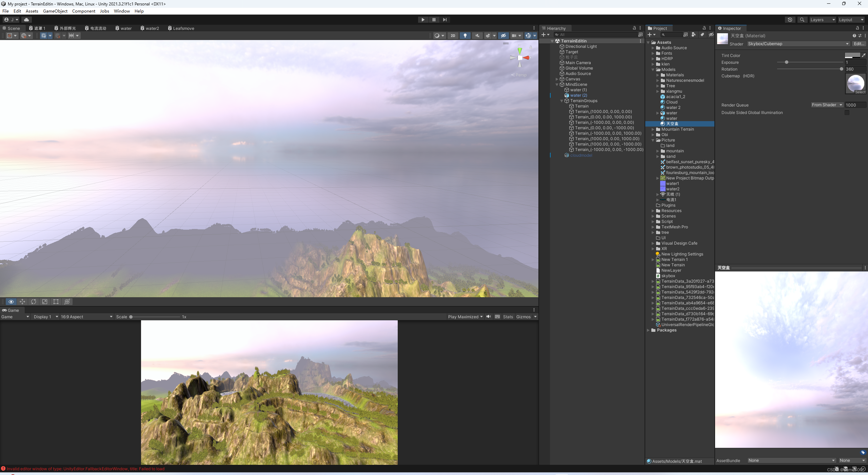Select the Scale tool in Scene toolbar
This screenshot has width=868, height=475.
(45, 302)
